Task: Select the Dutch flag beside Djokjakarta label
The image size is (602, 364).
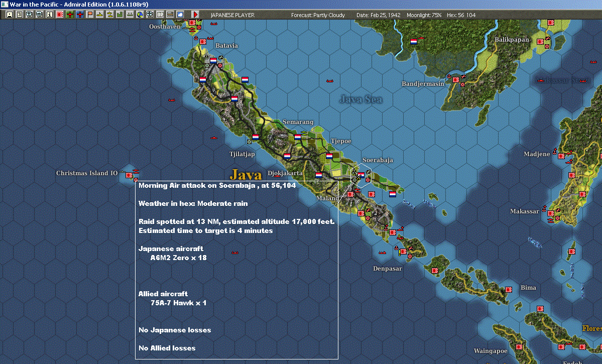Action: click(319, 175)
